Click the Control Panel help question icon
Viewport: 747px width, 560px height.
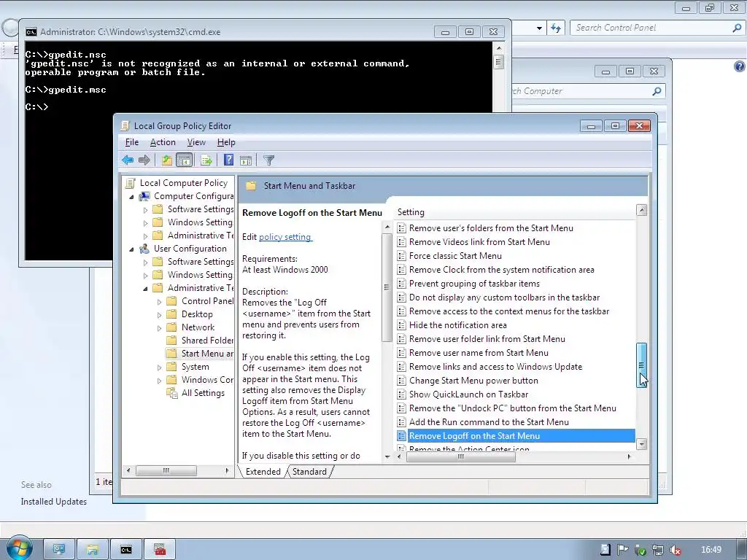(x=740, y=66)
